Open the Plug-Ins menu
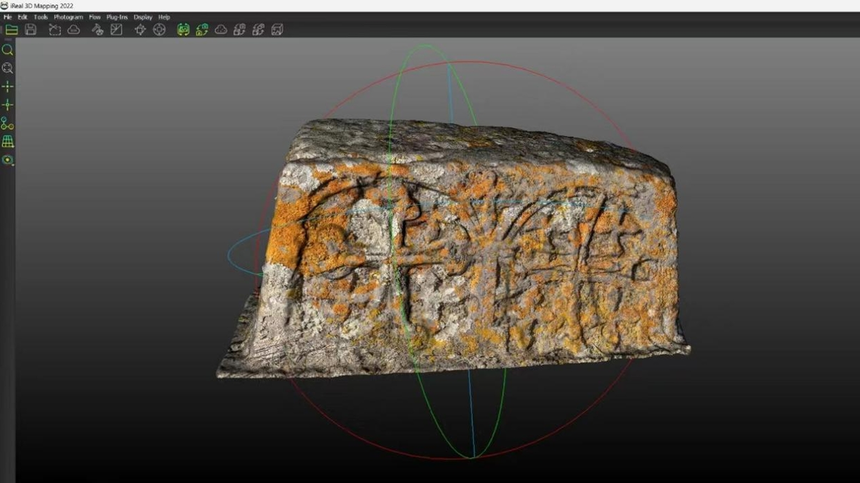Viewport: 860px width, 483px height. [x=117, y=17]
